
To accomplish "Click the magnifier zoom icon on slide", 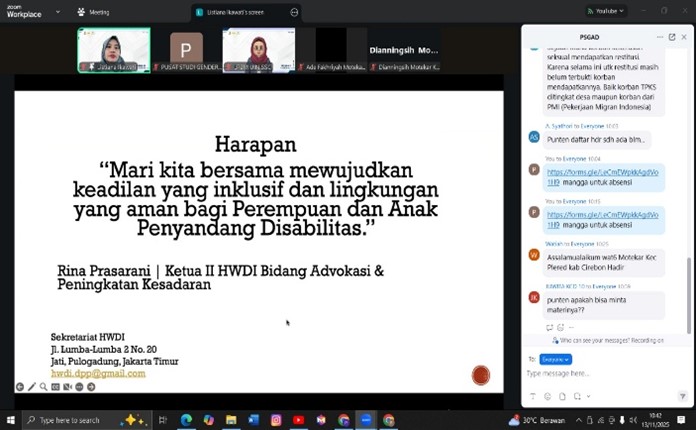I will point(43,387).
